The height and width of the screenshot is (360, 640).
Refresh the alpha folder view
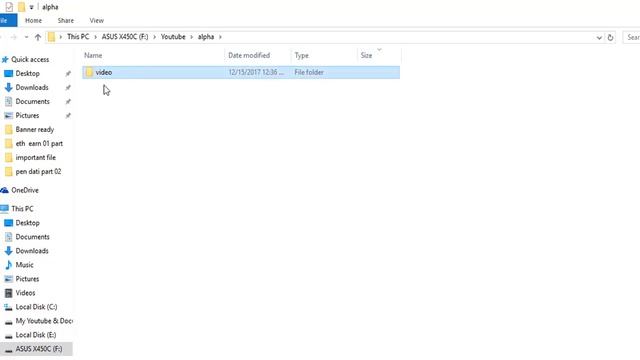pos(610,37)
